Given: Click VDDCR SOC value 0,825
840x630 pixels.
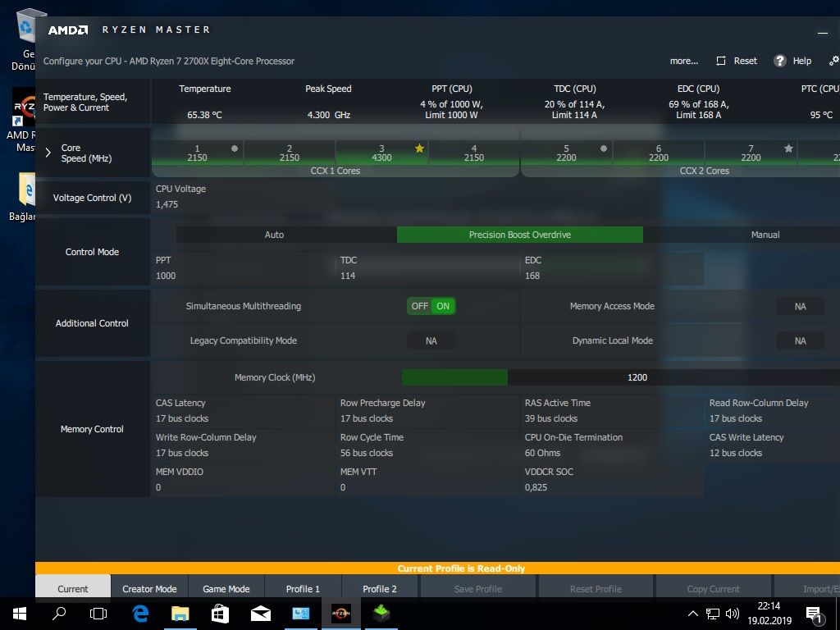Looking at the screenshot, I should pos(536,487).
